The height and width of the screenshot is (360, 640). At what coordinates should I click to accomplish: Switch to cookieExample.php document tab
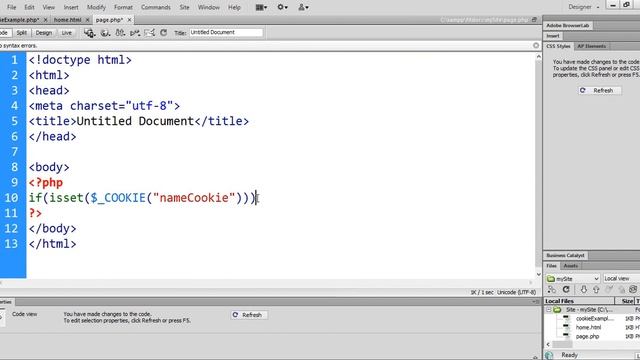(x=19, y=20)
